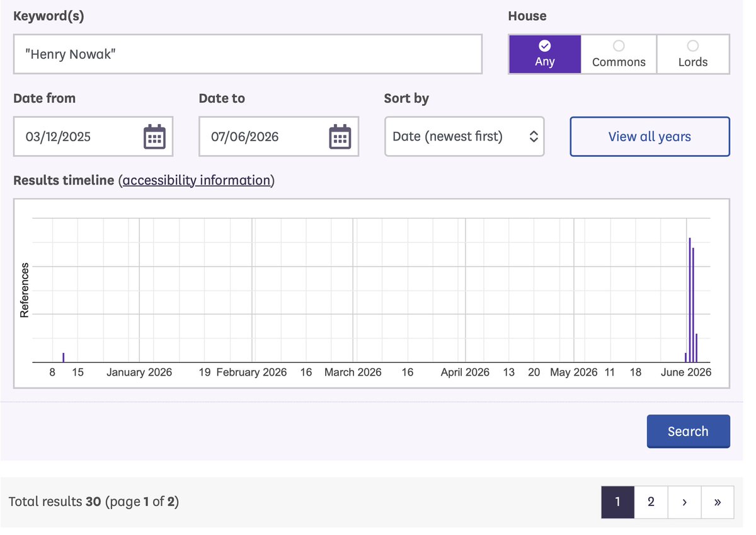Image resolution: width=756 pixels, height=535 pixels.
Task: Open the Date to calendar picker icon
Action: pyautogui.click(x=340, y=137)
